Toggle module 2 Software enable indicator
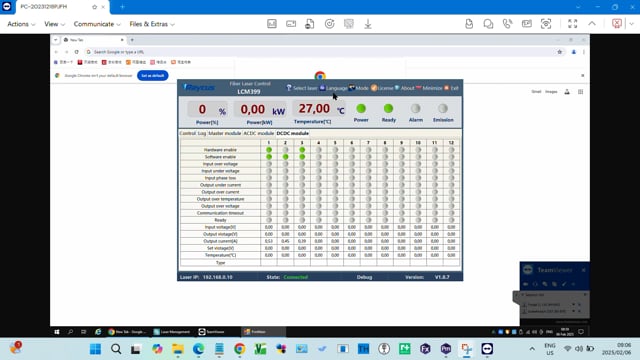Viewport: 640px width, 360px height. point(285,157)
